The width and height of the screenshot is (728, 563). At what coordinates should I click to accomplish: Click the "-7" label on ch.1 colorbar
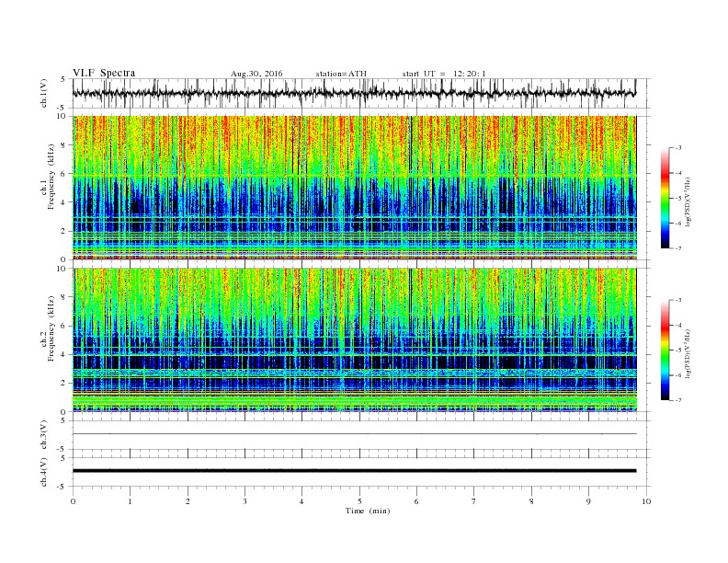678,248
